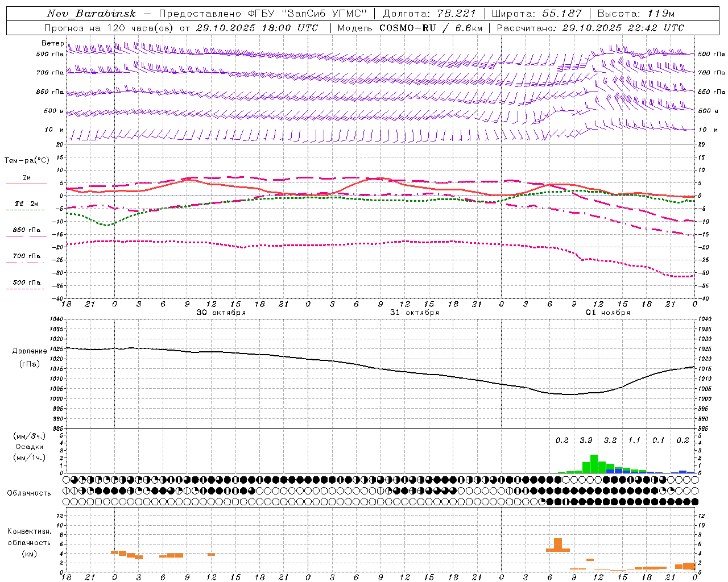This screenshot has width=728, height=582.
Task: Select the 500 м wind level label on the left
Action: [x=54, y=111]
